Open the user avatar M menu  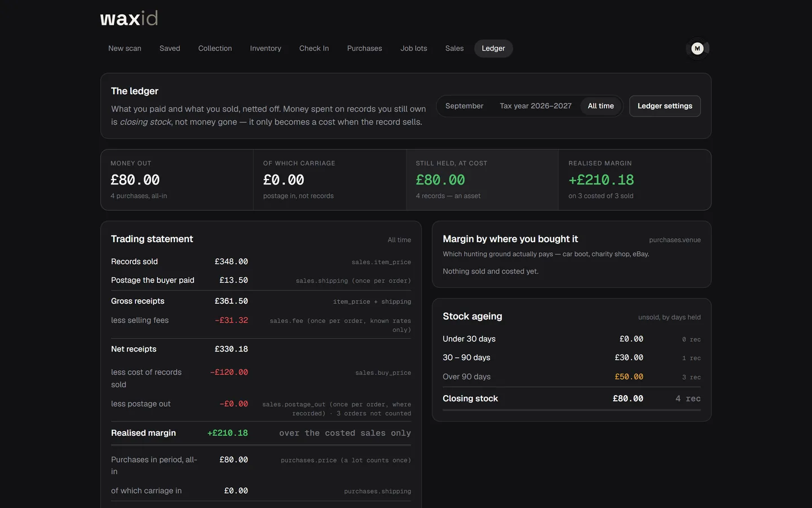click(x=698, y=49)
